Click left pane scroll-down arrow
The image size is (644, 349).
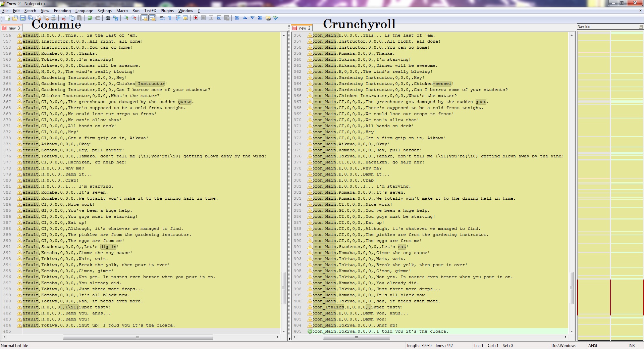(x=284, y=332)
